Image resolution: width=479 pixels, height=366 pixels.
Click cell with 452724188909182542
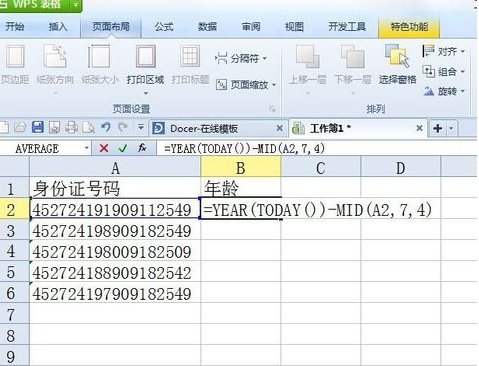click(x=115, y=272)
